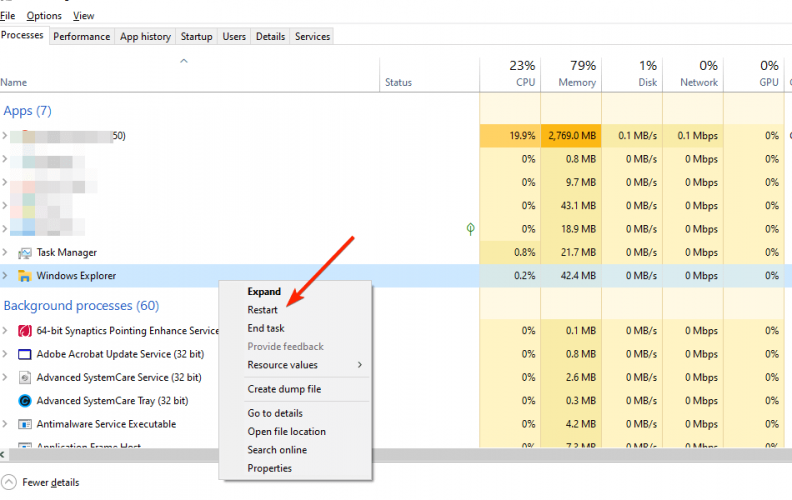Select the Adobe Acrobat Update Service (32 bit) row
Screen dimensions: 792x500
tap(120, 354)
